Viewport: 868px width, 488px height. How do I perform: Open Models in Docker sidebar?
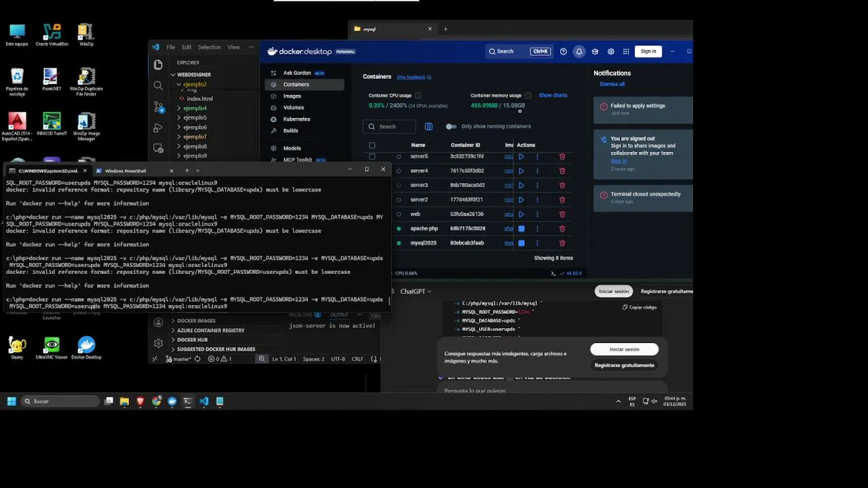[x=304, y=148]
